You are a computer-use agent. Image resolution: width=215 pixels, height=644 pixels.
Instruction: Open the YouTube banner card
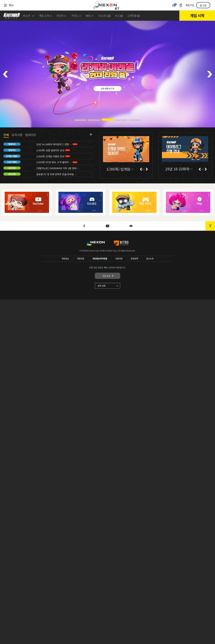click(x=27, y=202)
